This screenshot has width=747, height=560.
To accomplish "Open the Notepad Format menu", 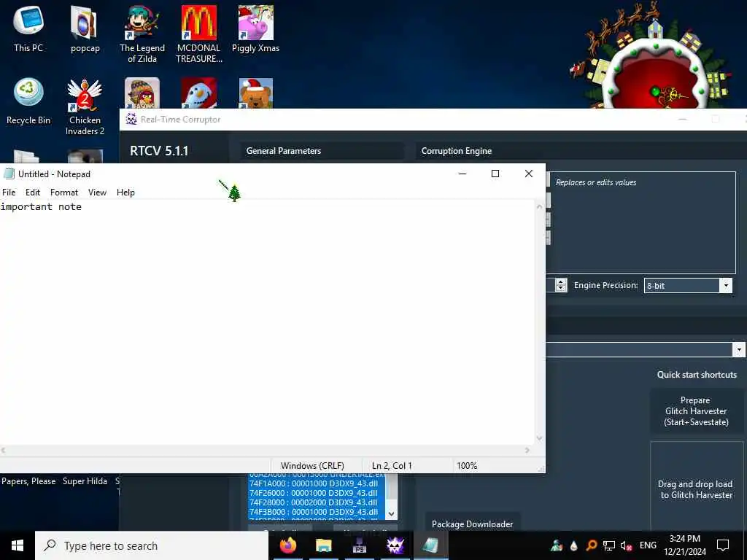I will click(x=64, y=192).
